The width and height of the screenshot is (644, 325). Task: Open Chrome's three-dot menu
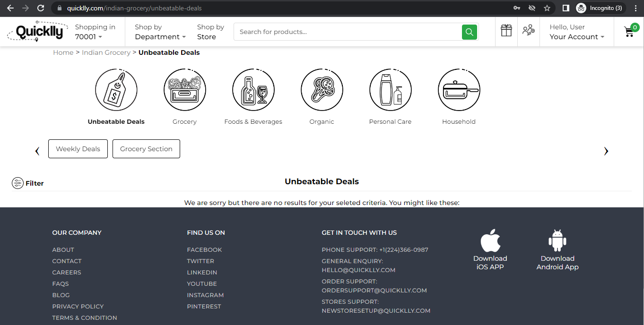[x=635, y=8]
